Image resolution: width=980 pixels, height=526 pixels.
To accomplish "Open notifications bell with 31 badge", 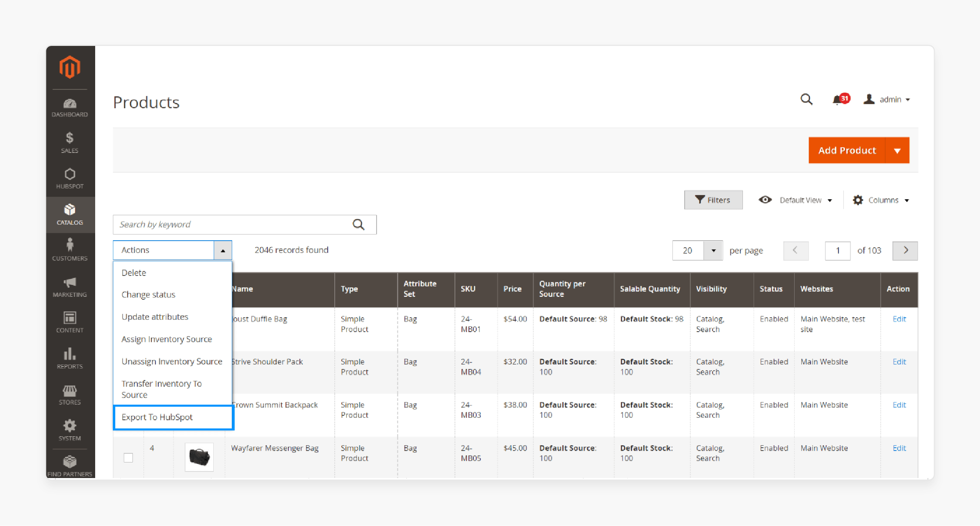I will click(x=841, y=99).
